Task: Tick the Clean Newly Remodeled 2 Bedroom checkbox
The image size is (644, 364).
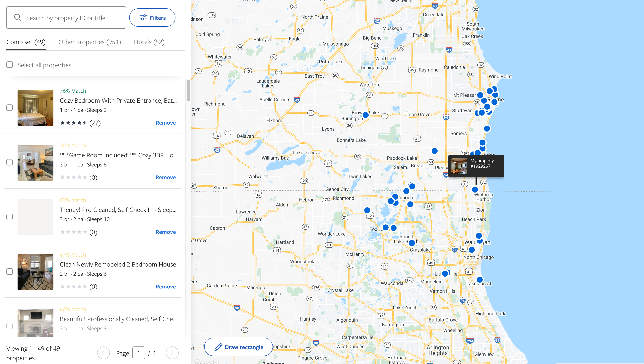Action: pos(10,272)
